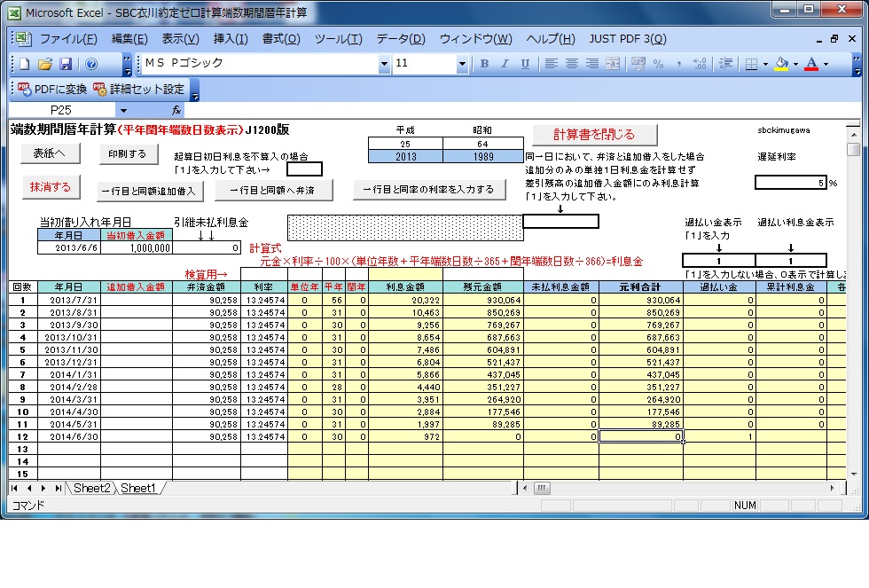The width and height of the screenshot is (869, 588).
Task: Click the 遅延利率 input cell showing 5
Action: 790,183
